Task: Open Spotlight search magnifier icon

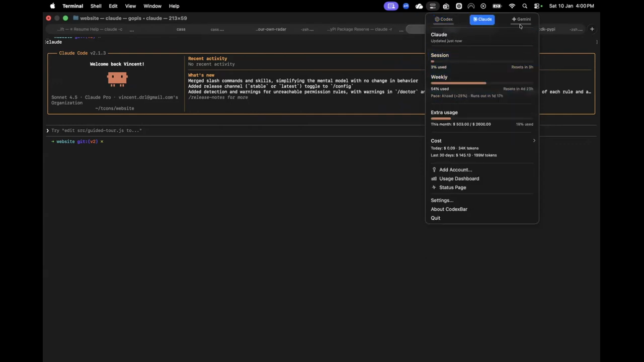Action: 525,6
